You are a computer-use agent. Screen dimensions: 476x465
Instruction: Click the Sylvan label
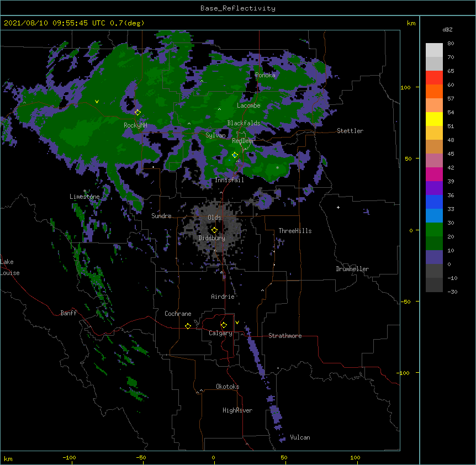point(215,135)
